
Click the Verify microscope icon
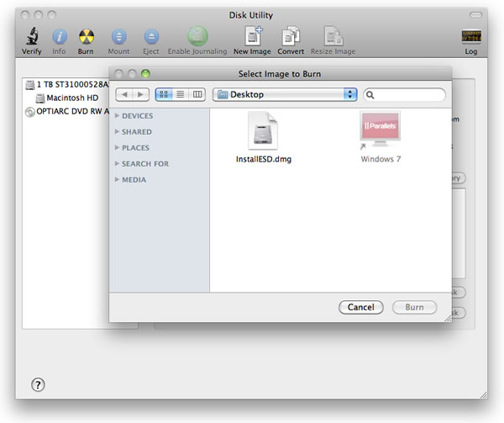click(30, 37)
